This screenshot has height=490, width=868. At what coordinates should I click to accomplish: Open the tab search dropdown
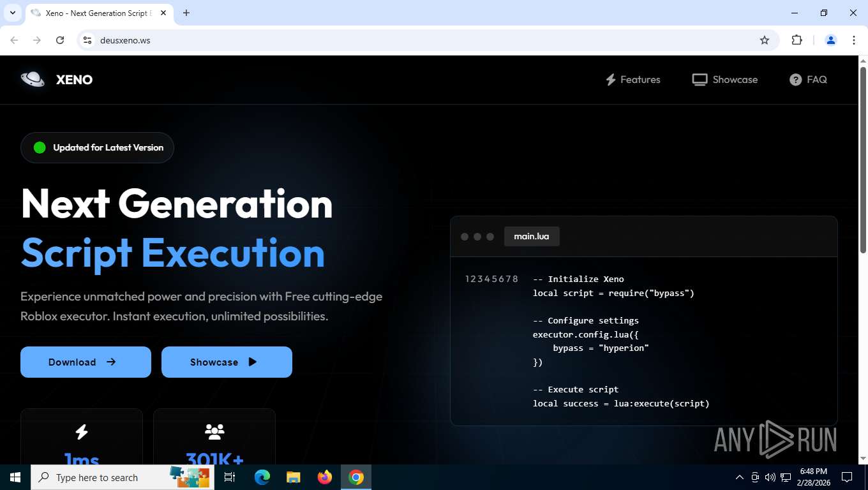(12, 13)
